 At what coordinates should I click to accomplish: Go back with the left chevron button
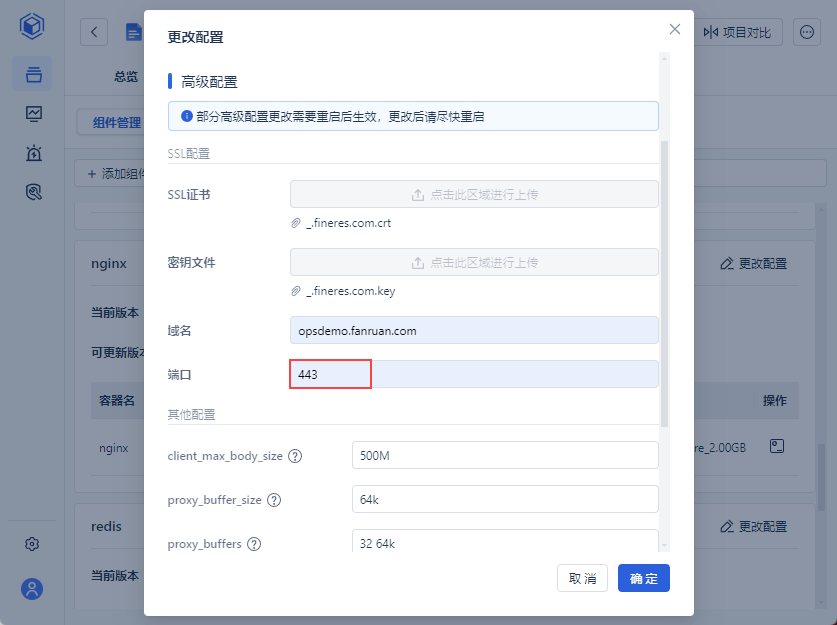tap(94, 32)
